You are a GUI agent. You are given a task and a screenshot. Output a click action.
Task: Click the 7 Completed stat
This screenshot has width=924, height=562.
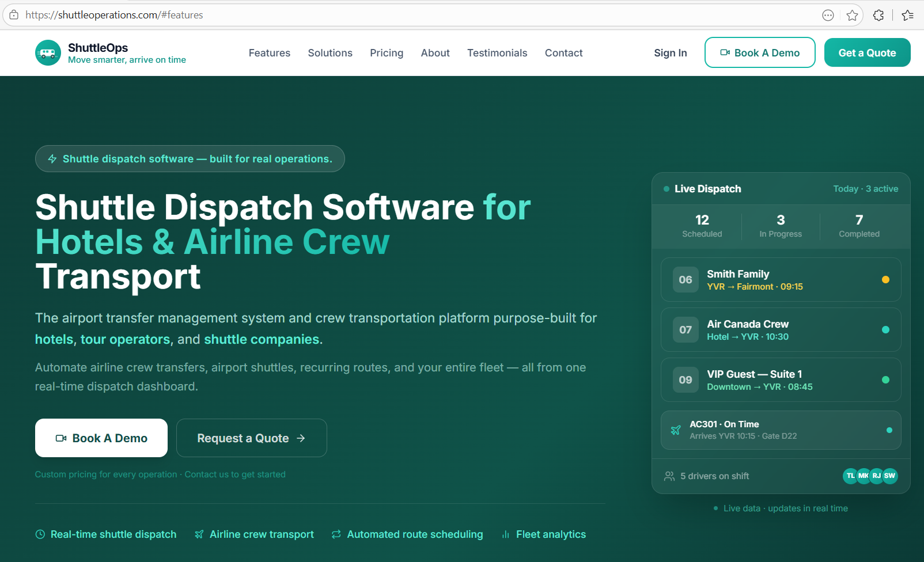[x=859, y=226]
